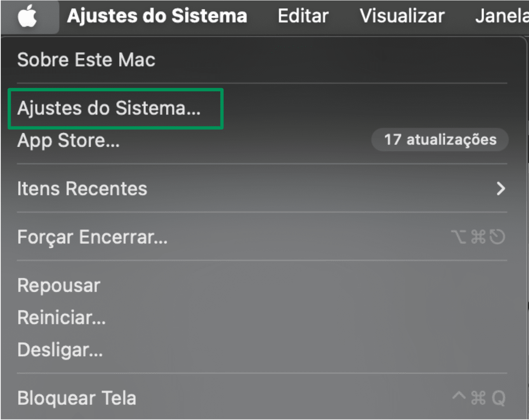
Task: Click the Itens Recentes chevron arrow
Action: tap(501, 188)
